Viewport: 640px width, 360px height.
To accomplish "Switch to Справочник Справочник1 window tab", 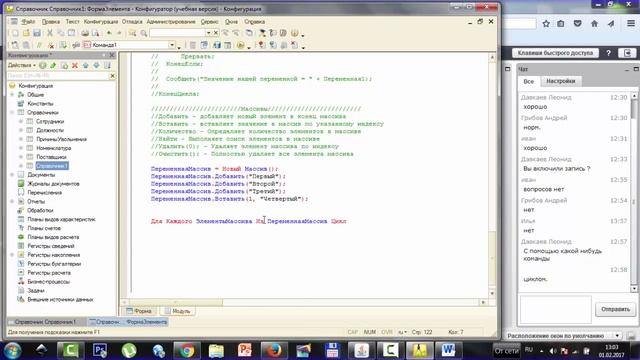I will point(45,322).
